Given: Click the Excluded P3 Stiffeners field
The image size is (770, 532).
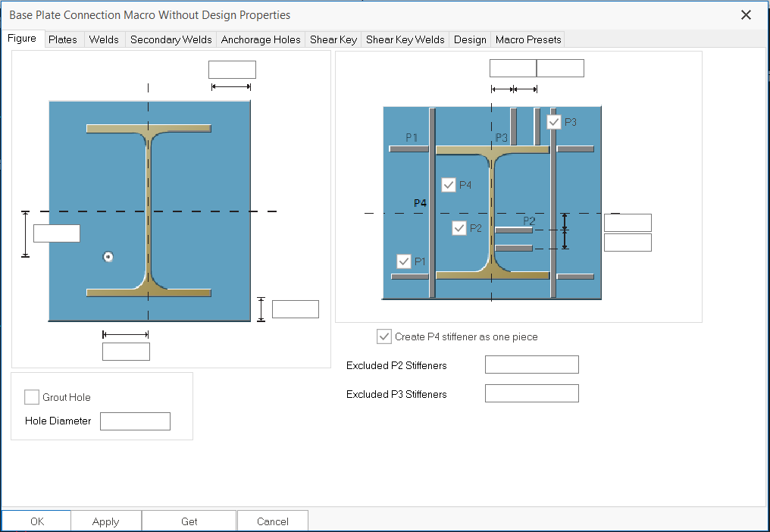Looking at the screenshot, I should click(x=531, y=394).
